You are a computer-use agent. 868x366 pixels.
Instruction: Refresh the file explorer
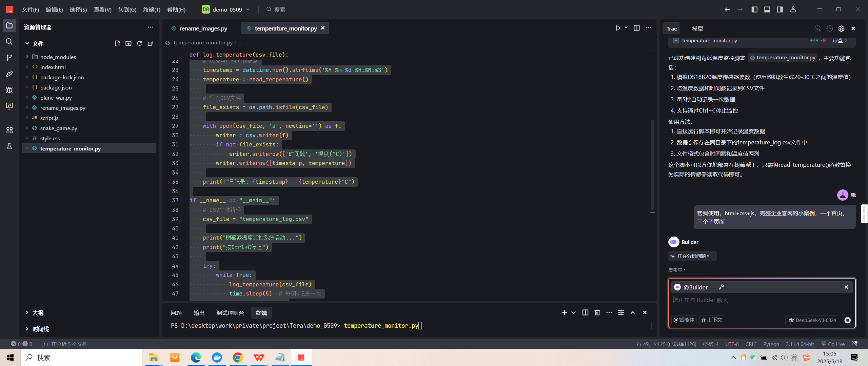pos(139,43)
